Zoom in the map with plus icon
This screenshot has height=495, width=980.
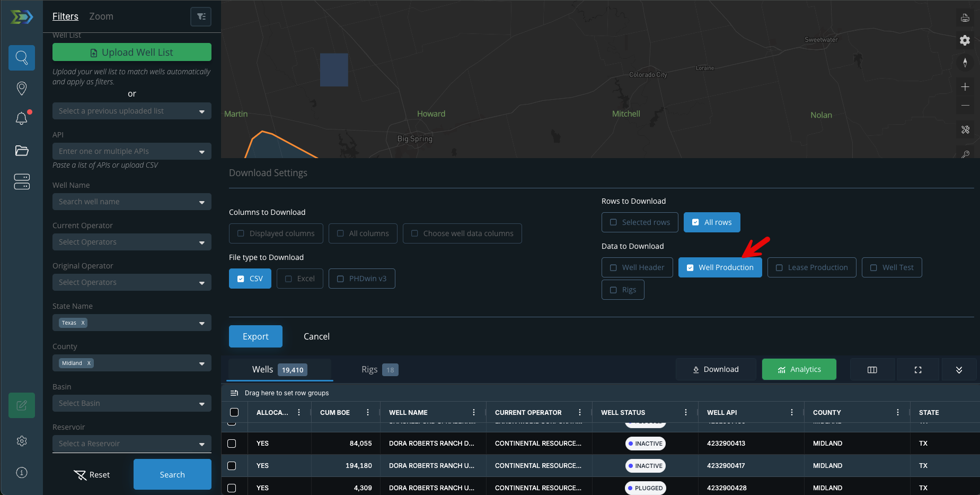tap(965, 87)
